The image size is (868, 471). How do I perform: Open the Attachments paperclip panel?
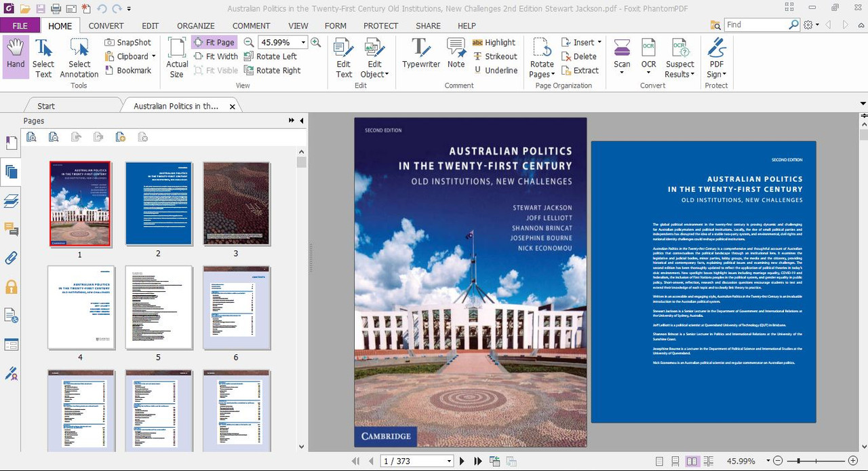point(11,258)
